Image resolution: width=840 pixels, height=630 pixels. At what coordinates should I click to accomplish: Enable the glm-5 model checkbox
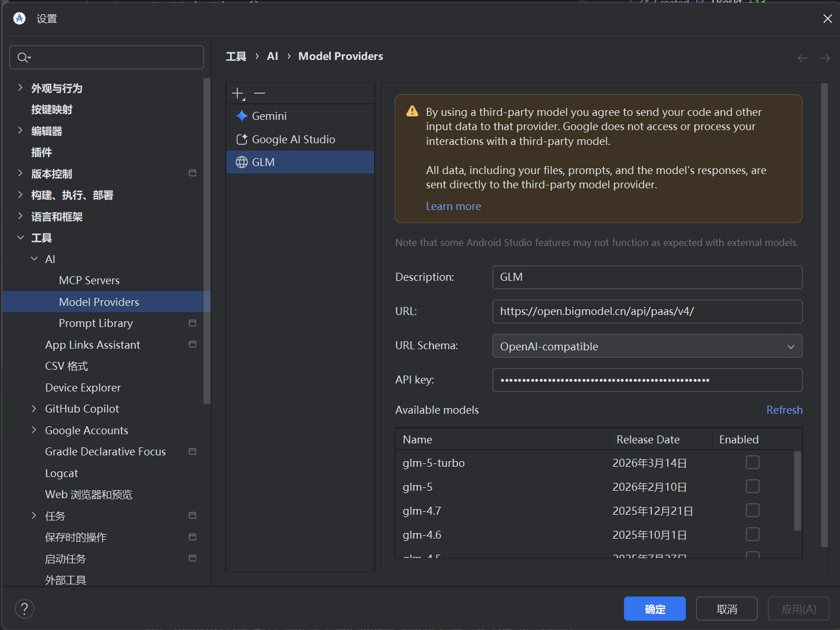pos(753,486)
